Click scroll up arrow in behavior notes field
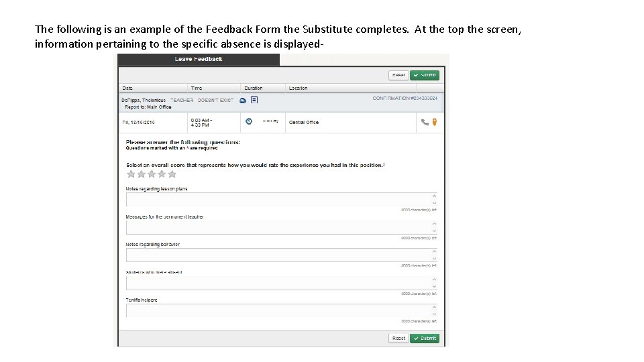The height and width of the screenshot is (362, 644). click(434, 251)
